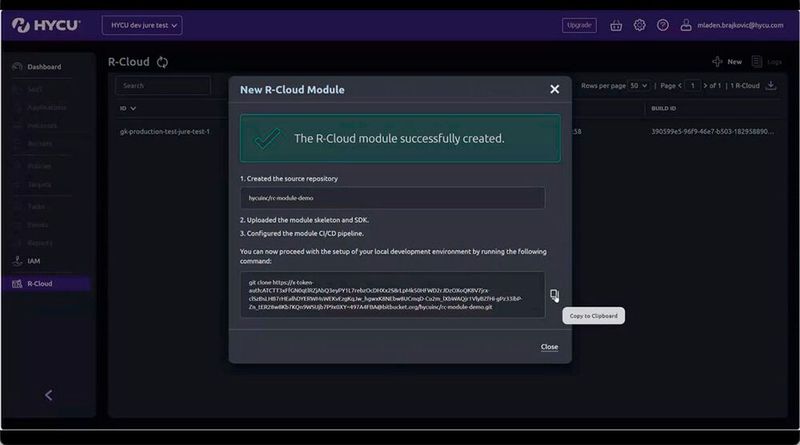Screen dimensions: 800x445
Task: Open the help question mark icon
Action: click(663, 25)
